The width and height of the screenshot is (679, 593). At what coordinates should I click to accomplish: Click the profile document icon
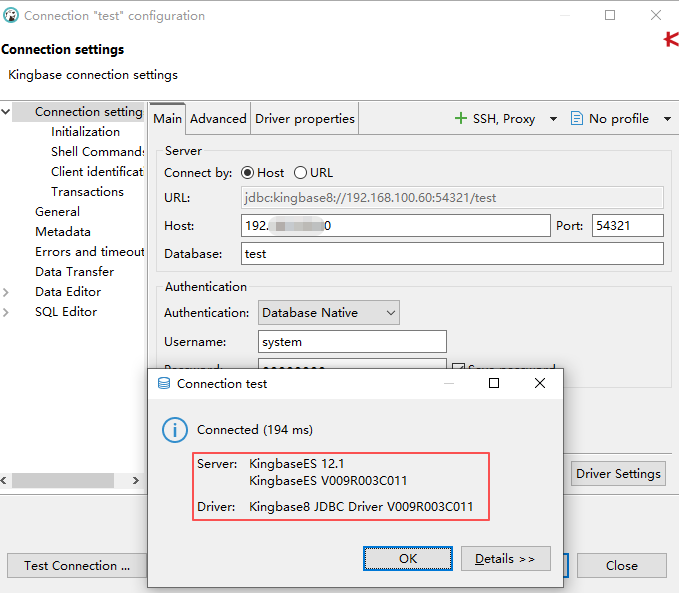(x=576, y=118)
